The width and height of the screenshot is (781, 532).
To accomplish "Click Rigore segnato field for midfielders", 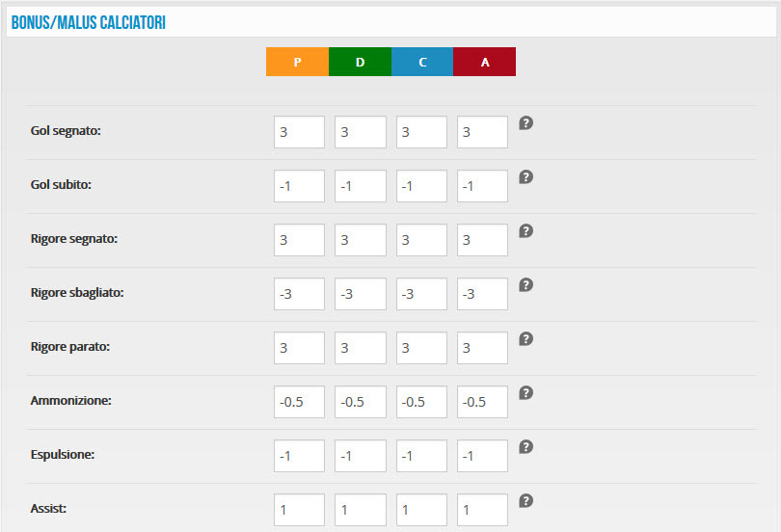I will tap(422, 240).
